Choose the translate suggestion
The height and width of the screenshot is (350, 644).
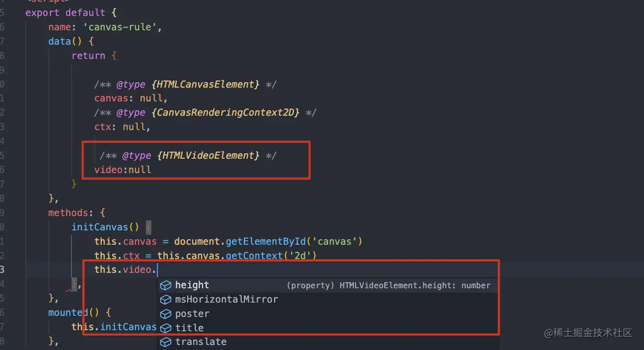tap(328, 342)
